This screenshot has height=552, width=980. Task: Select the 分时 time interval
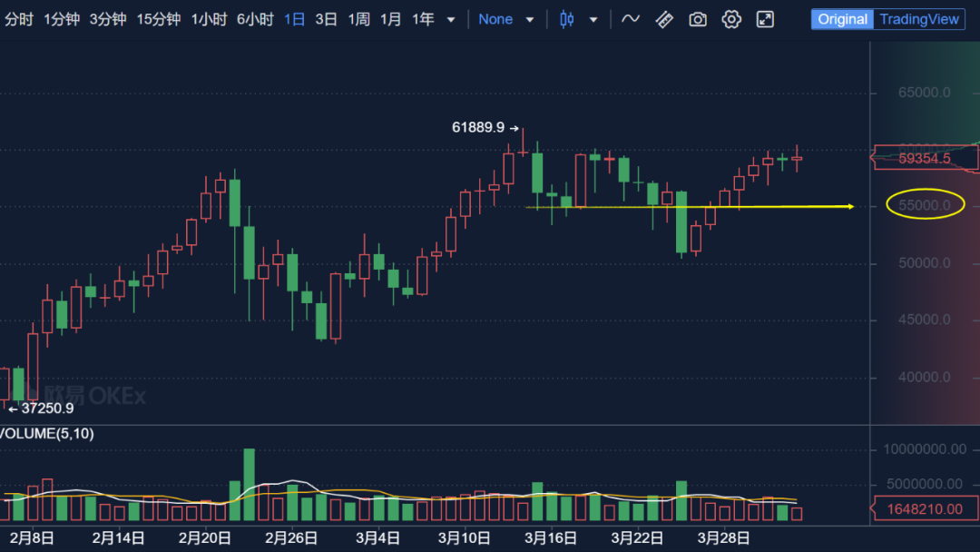19,19
